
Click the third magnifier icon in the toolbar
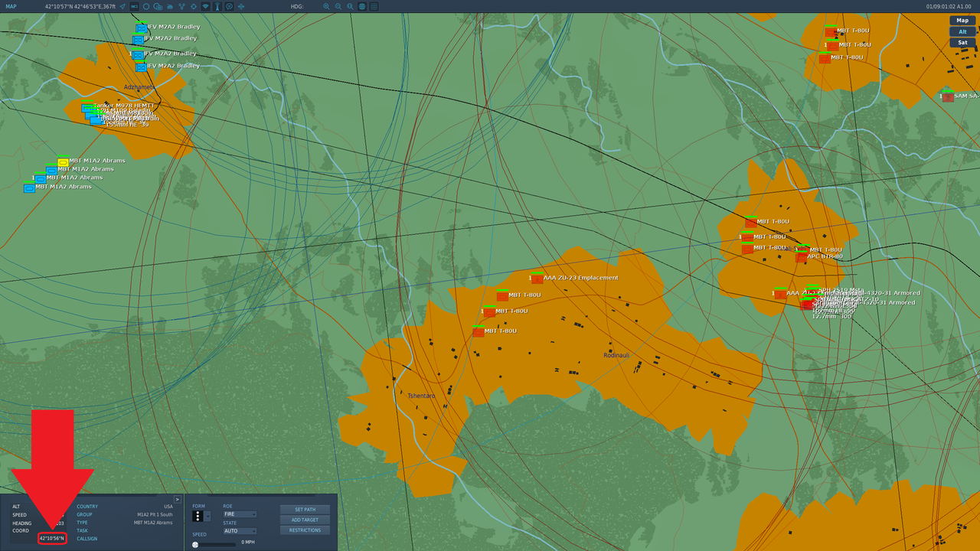350,6
